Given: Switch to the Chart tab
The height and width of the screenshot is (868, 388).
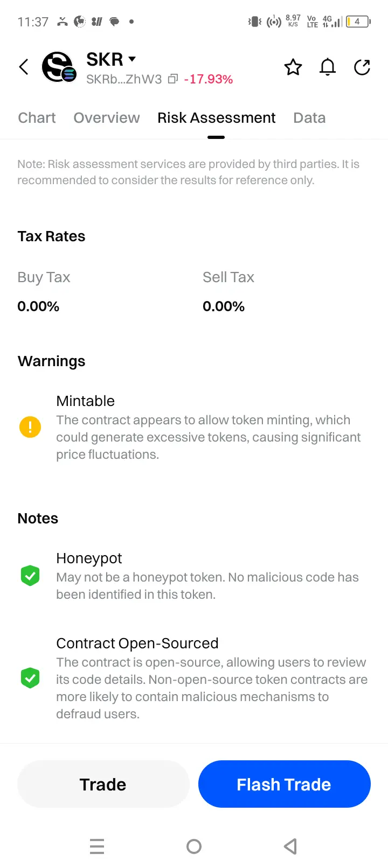Looking at the screenshot, I should [x=37, y=118].
